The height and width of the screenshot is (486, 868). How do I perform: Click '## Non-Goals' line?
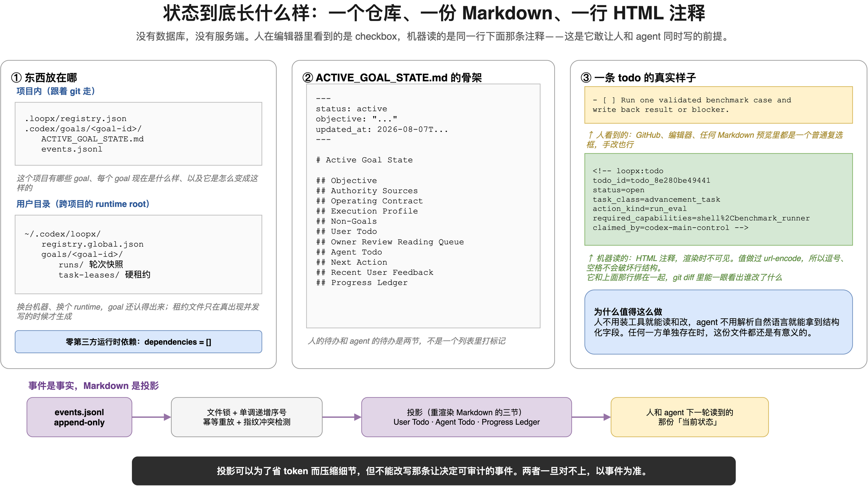(x=347, y=221)
